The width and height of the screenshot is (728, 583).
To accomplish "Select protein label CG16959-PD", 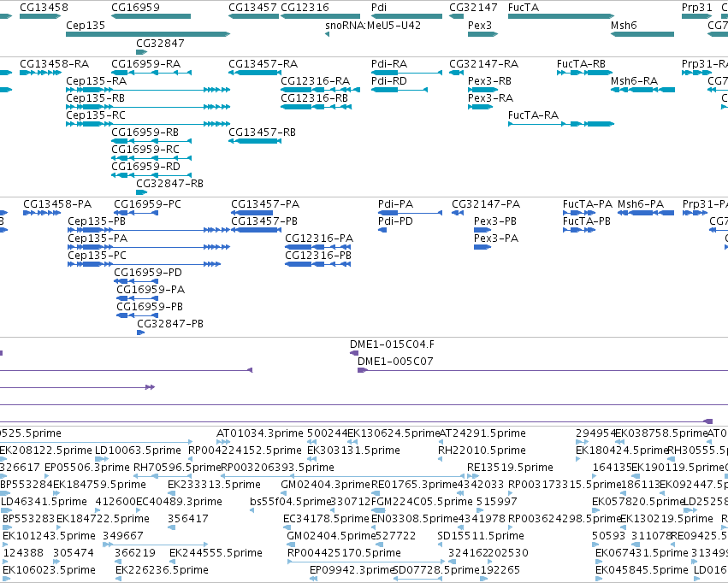I will click(148, 273).
